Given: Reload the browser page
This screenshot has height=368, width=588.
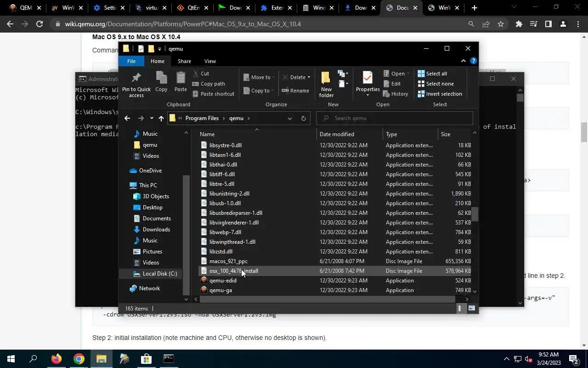Looking at the screenshot, I should (x=40, y=24).
